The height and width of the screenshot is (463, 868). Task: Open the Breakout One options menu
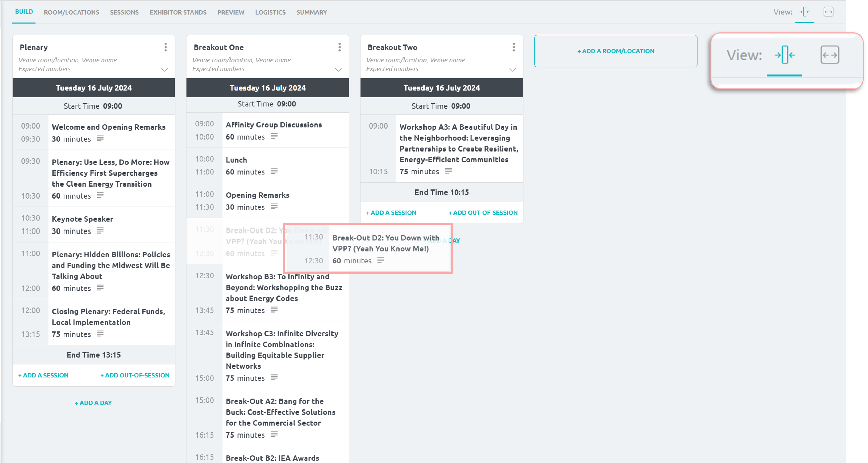coord(339,47)
